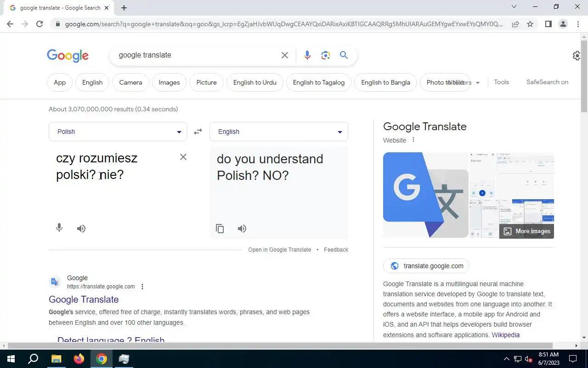Open Polish source language dropdown
Image resolution: width=588 pixels, height=368 pixels.
click(118, 132)
